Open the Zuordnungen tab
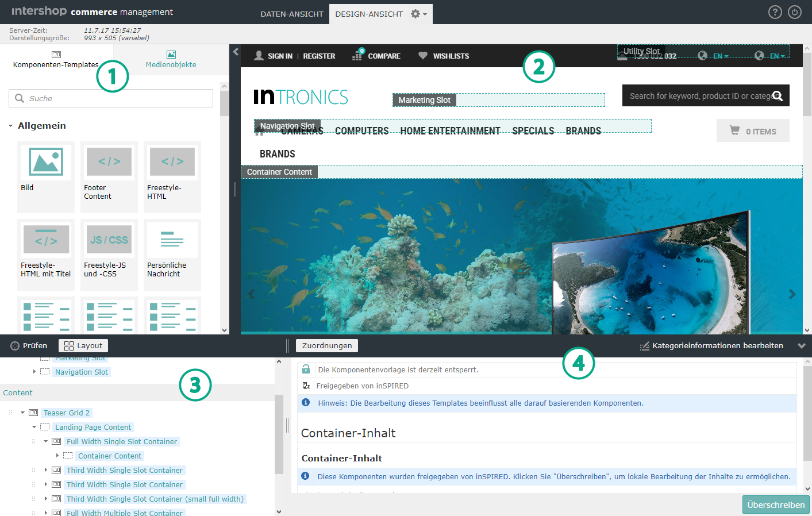The height and width of the screenshot is (516, 812). pyautogui.click(x=326, y=345)
